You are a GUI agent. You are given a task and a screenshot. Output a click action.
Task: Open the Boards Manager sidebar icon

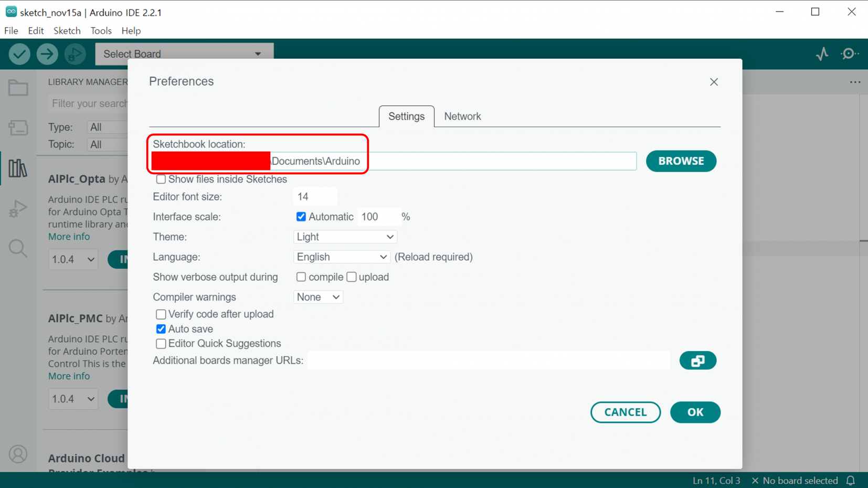pyautogui.click(x=18, y=128)
